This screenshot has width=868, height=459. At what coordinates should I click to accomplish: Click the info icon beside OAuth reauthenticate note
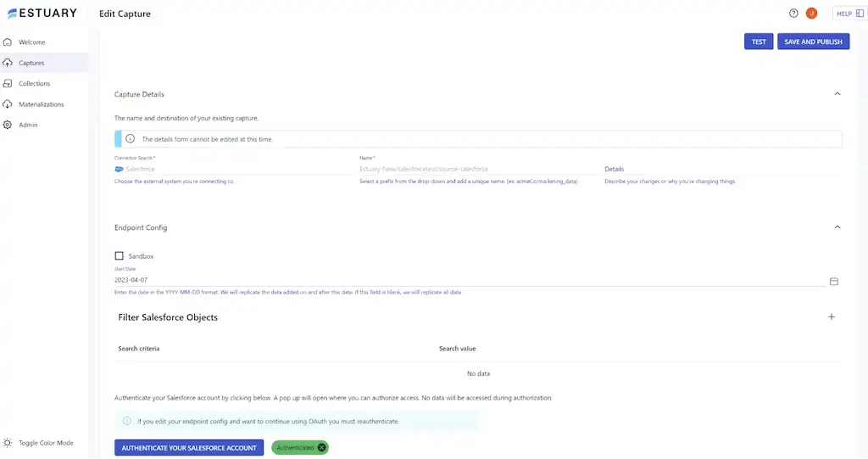(x=127, y=422)
